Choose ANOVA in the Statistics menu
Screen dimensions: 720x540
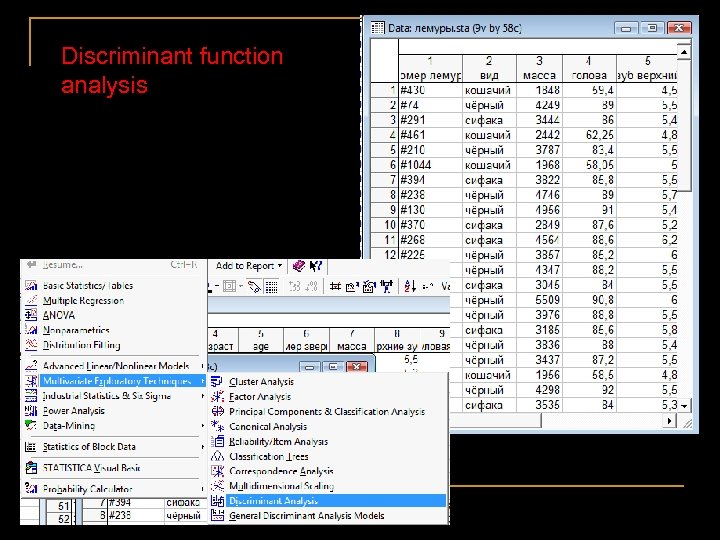(58, 315)
